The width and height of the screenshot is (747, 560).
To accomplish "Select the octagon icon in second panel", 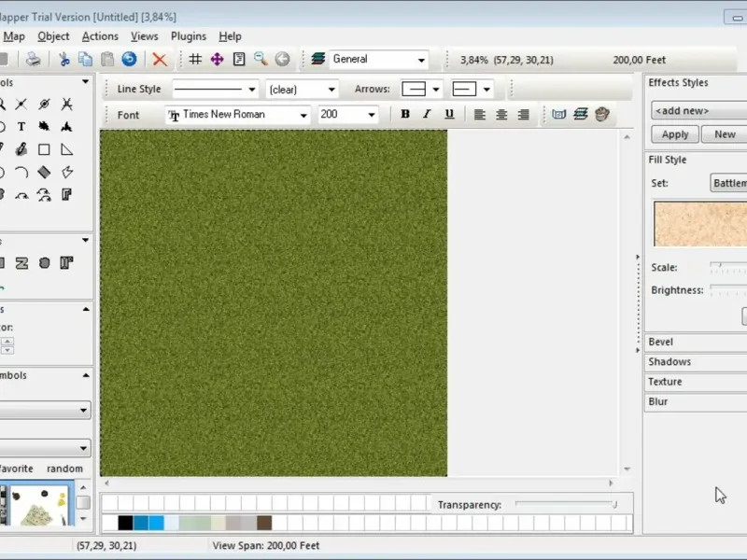I will pos(44,263).
